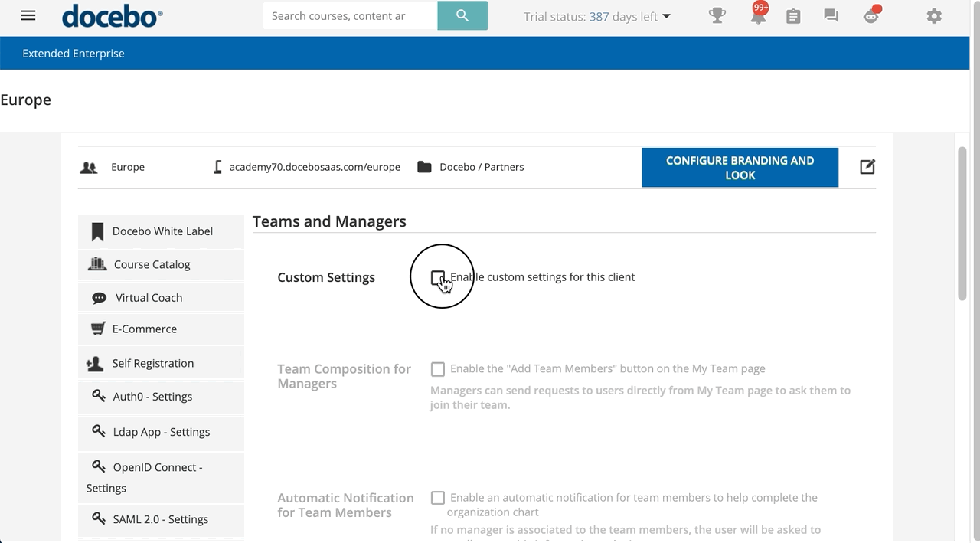The width and height of the screenshot is (980, 543).
Task: Click the edit pencil icon next to Configure Branding
Action: coord(867,167)
